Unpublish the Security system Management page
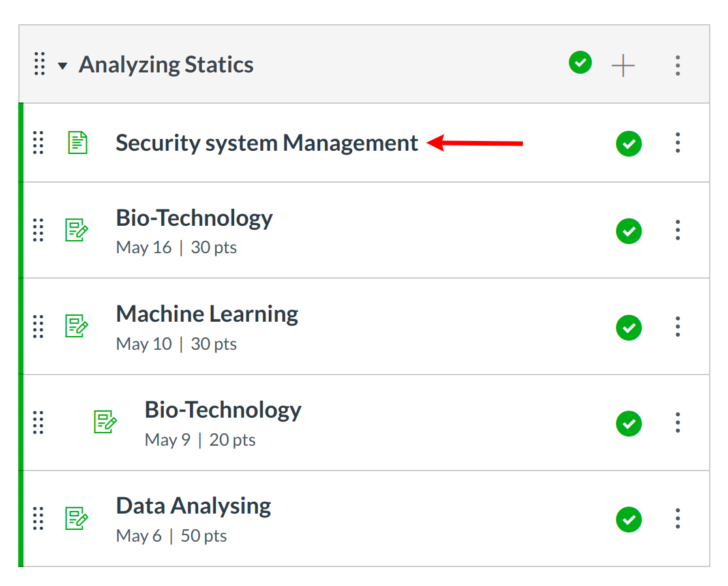This screenshot has height=586, width=728. [628, 143]
